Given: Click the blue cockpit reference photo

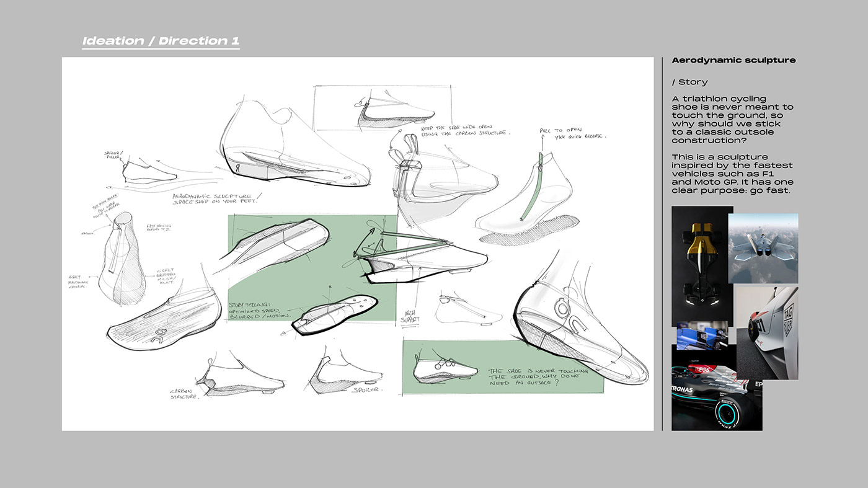Looking at the screenshot, I should (704, 340).
